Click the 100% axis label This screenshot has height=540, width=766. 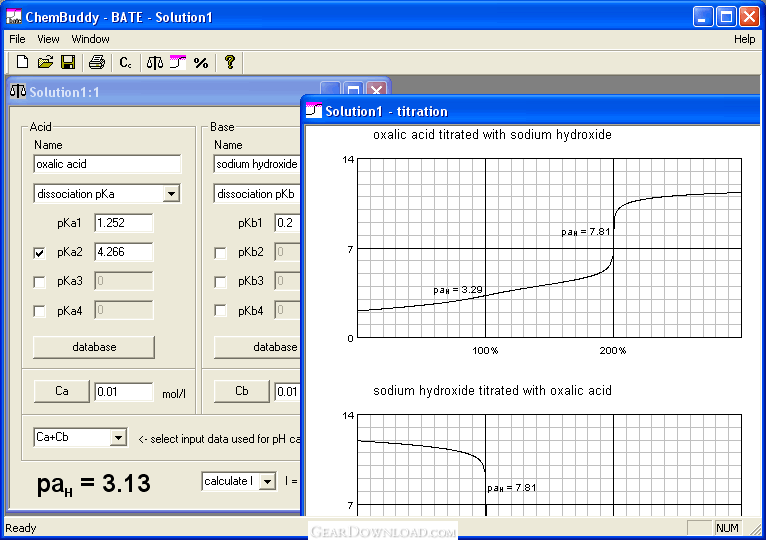[x=485, y=351]
